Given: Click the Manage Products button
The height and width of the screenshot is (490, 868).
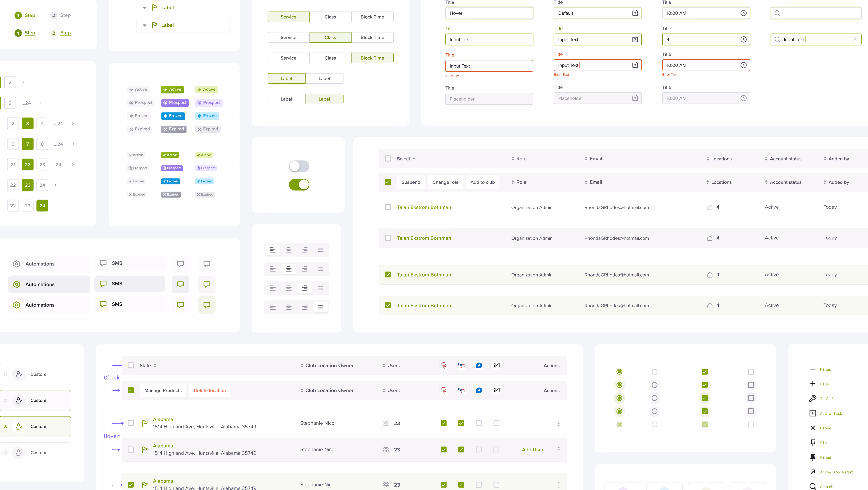Looking at the screenshot, I should tap(163, 390).
